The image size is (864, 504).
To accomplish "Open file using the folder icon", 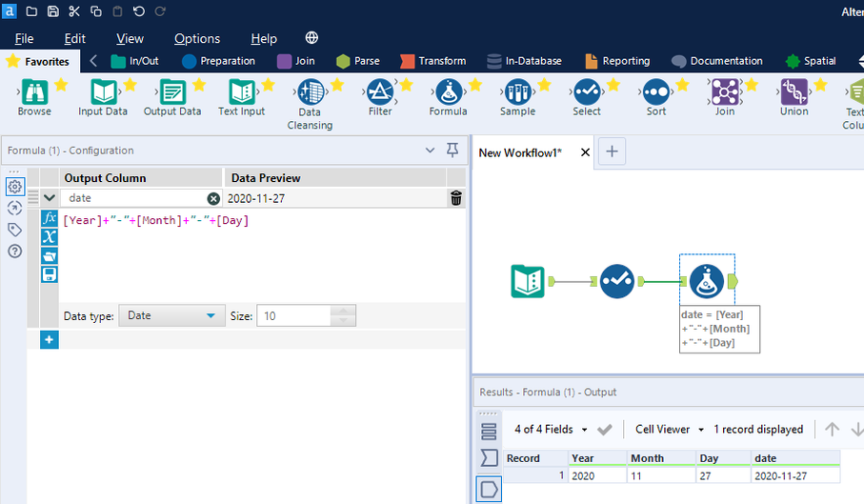I will (31, 11).
